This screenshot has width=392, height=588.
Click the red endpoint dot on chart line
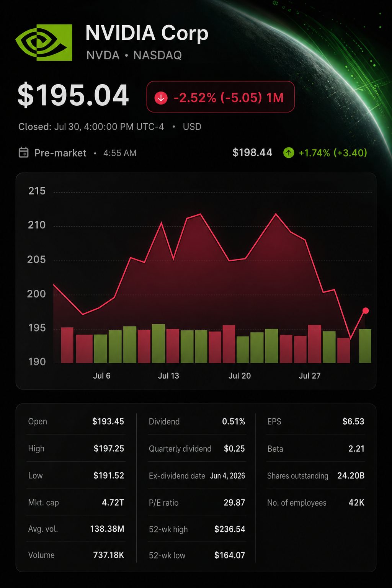click(366, 310)
